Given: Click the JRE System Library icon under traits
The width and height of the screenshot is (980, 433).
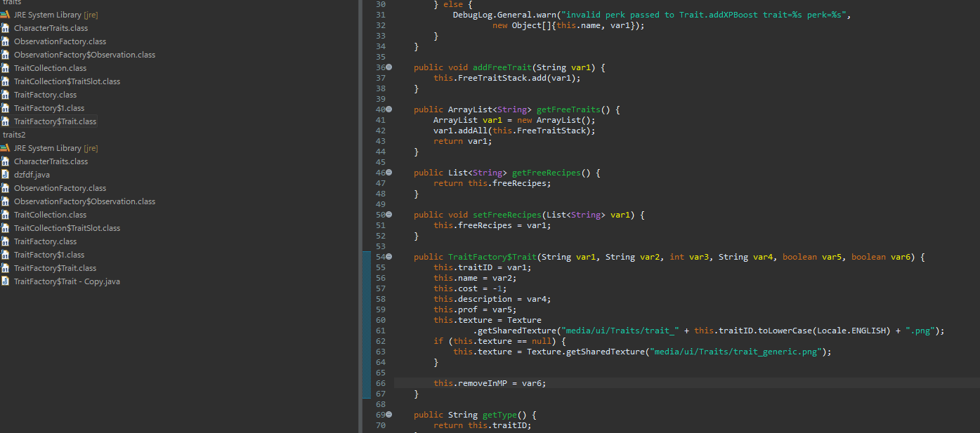Looking at the screenshot, I should tap(6, 15).
